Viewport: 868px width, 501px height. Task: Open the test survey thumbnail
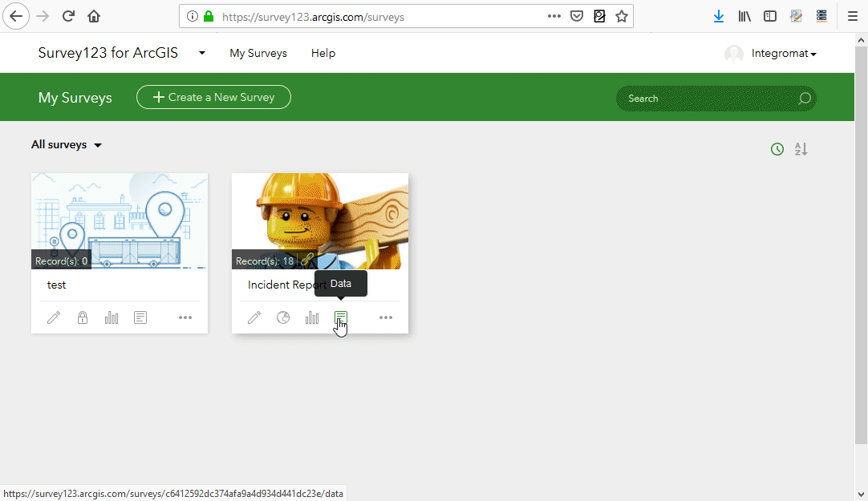point(120,221)
